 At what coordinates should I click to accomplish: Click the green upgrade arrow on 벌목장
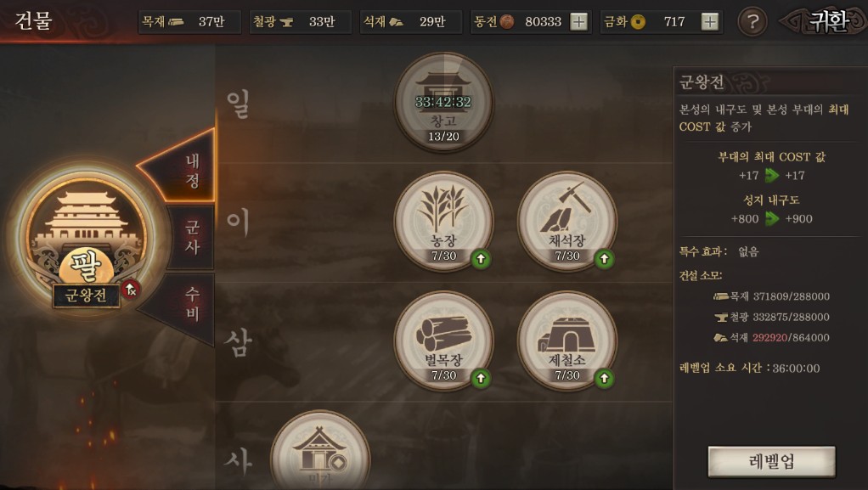click(481, 378)
